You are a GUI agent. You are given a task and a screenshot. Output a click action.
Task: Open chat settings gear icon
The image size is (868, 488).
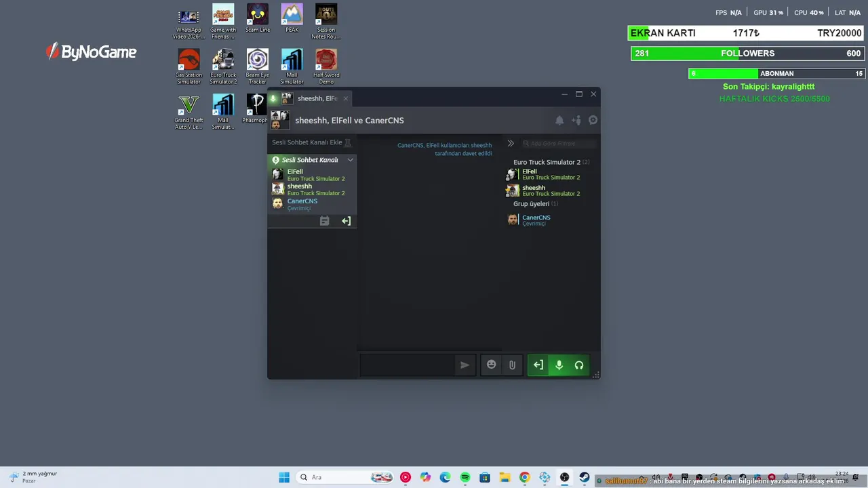coord(593,120)
